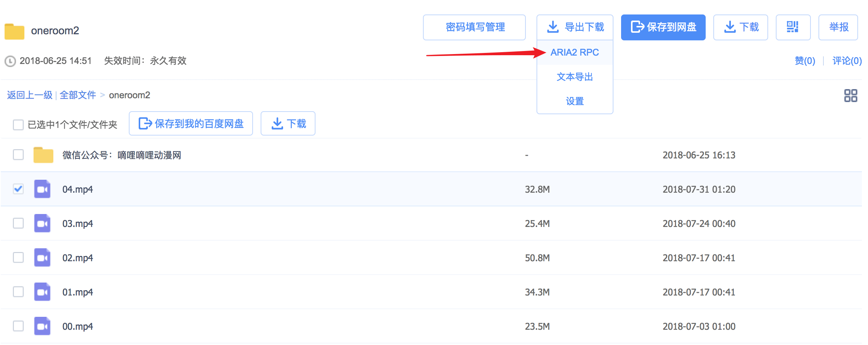
Task: Open the 微信公众号 folder icon
Action: 43,155
